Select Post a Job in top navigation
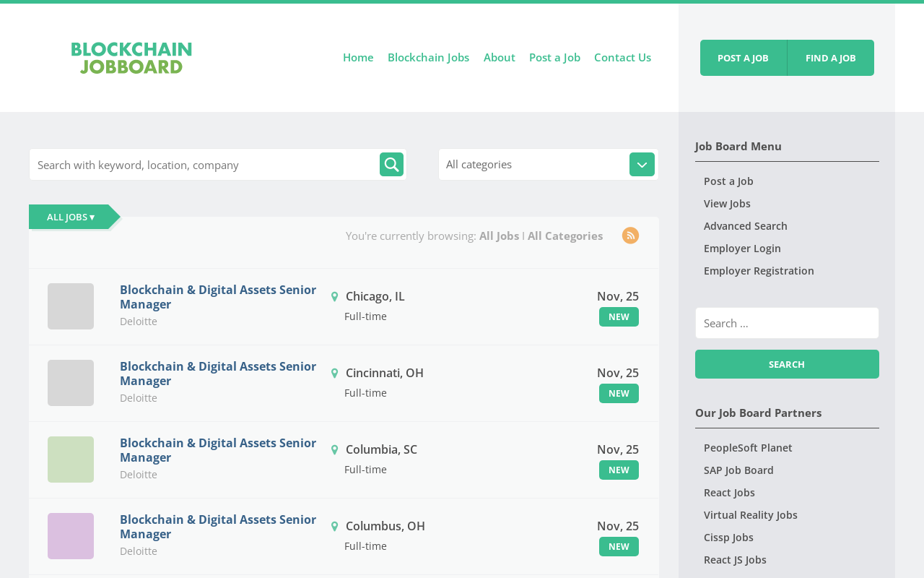Viewport: 924px width, 578px height. click(554, 57)
